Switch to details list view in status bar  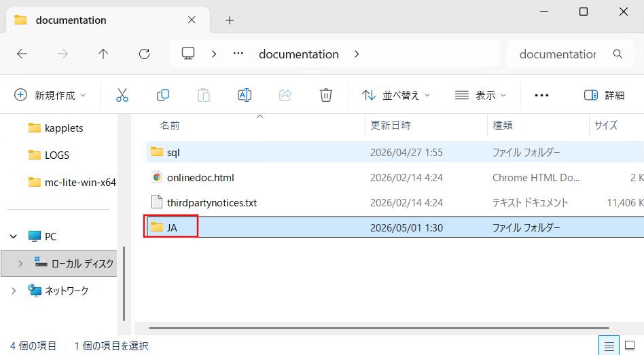click(x=609, y=346)
